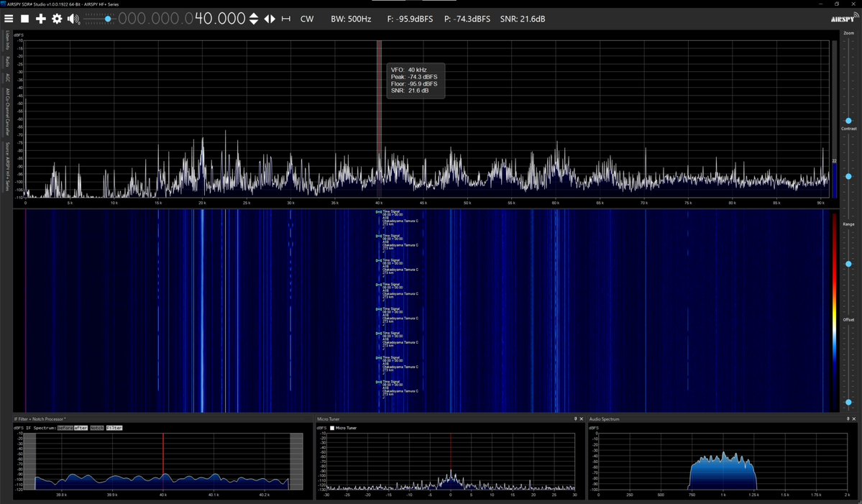Click the red VFO marker in main spectrum
This screenshot has width=862, height=504.
tap(380, 118)
